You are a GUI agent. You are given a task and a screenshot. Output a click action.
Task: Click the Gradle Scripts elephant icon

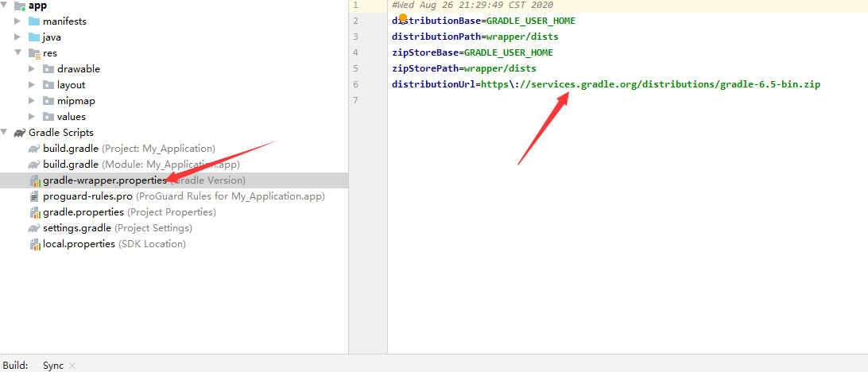coord(20,133)
